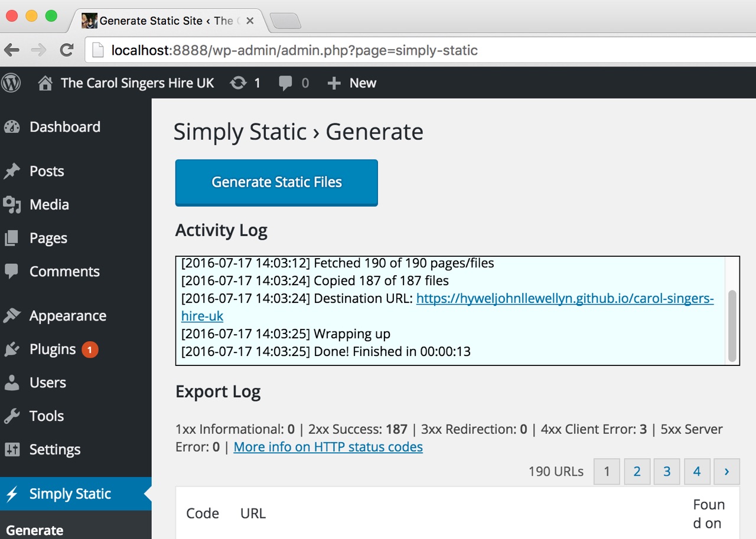Click the browser address bar
Screen dimensions: 756x539
(x=419, y=50)
